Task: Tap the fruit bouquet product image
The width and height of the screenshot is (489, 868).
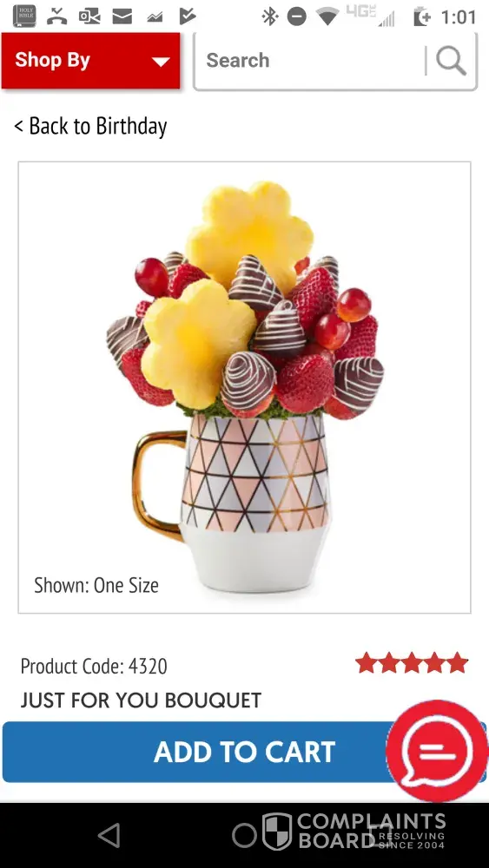Action: click(244, 387)
